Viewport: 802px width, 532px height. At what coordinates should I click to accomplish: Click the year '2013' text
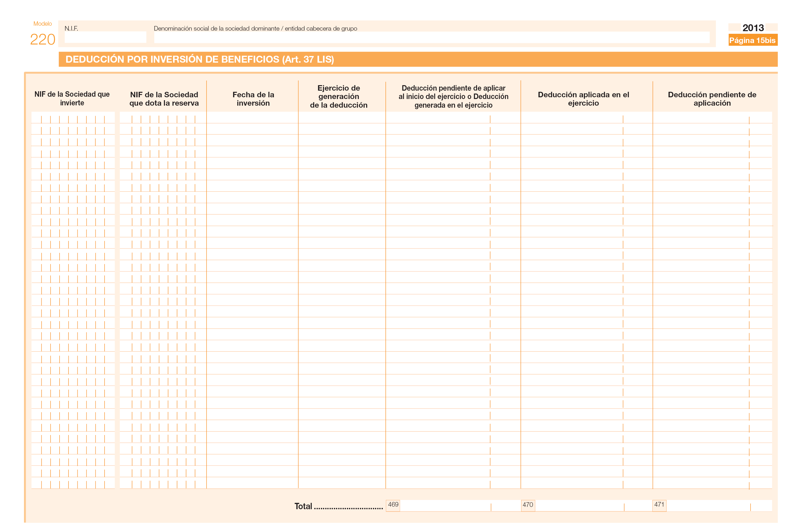(753, 28)
